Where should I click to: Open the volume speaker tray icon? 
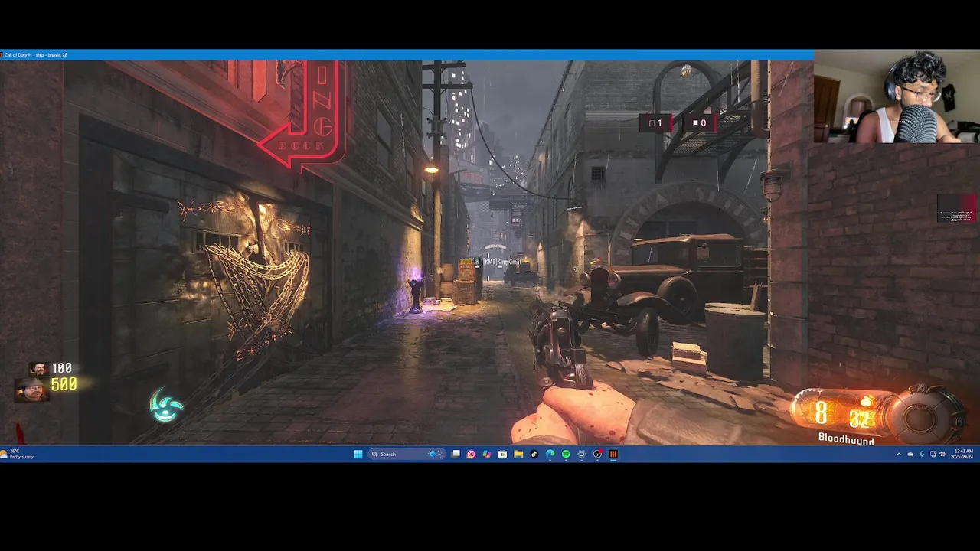(942, 454)
